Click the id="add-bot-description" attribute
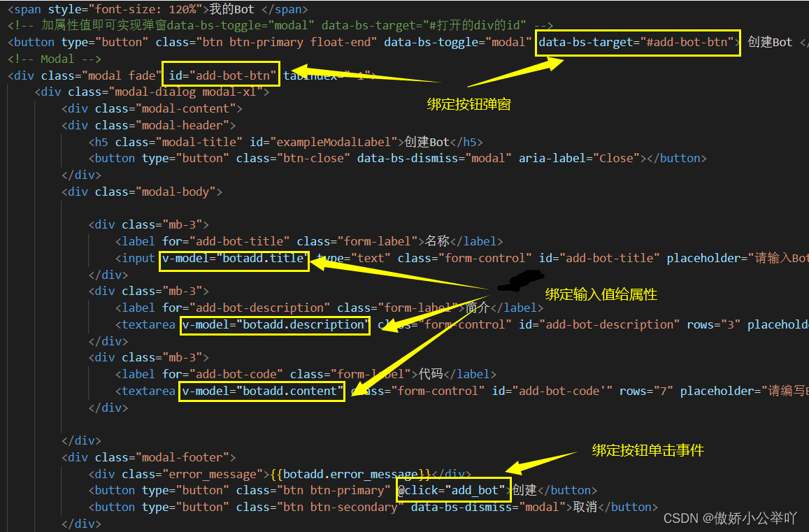This screenshot has width=809, height=532. coord(599,324)
